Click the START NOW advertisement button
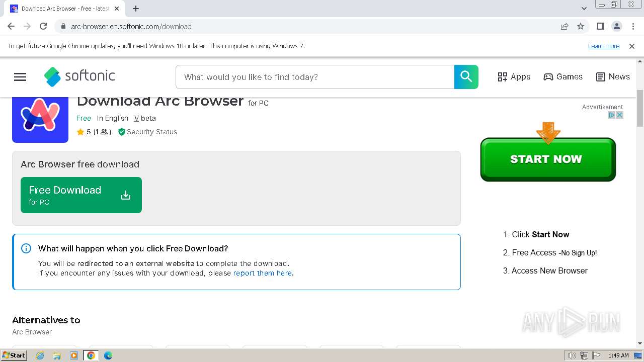644x362 pixels. (x=548, y=159)
